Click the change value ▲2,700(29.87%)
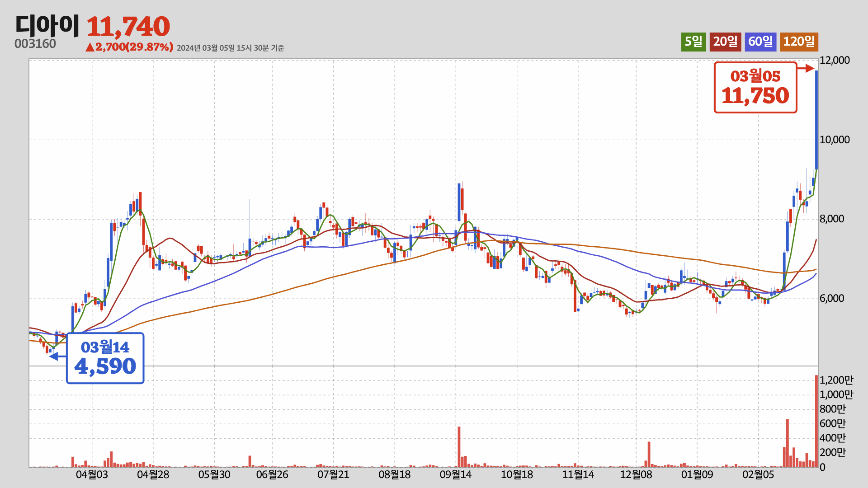 click(129, 47)
